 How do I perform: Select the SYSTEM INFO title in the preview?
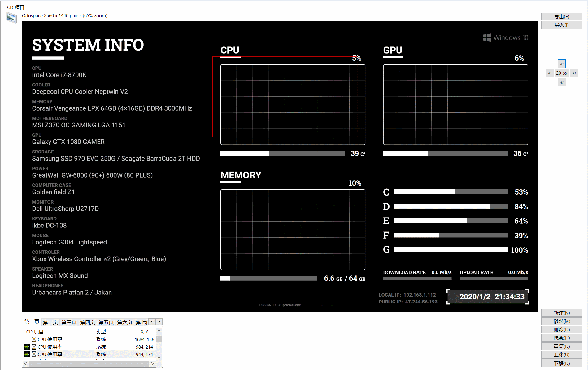click(x=88, y=45)
